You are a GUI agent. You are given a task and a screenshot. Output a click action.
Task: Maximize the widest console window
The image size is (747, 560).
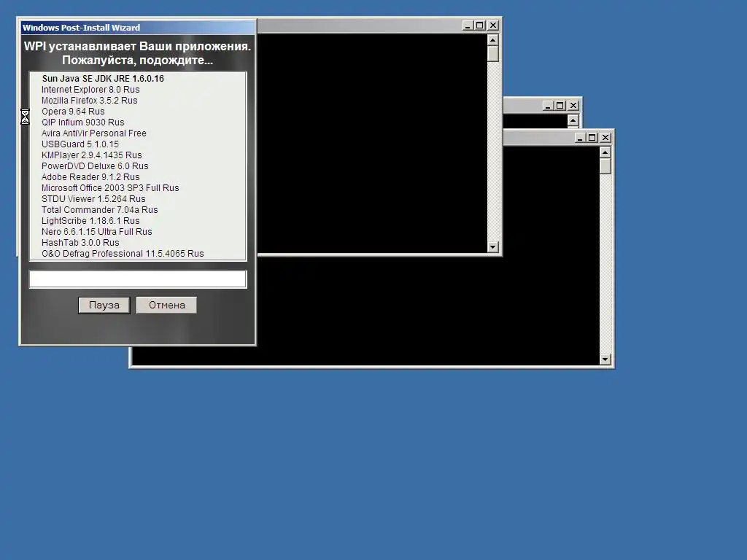coord(592,138)
